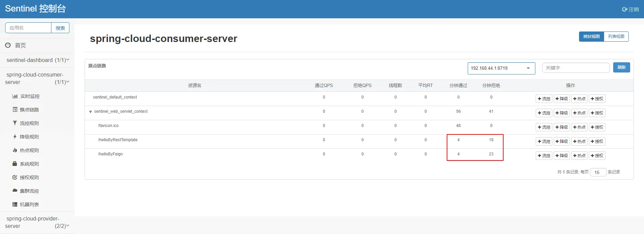Add 热点 rule for sentinel_default_context
The height and width of the screenshot is (234, 644).
pos(579,99)
